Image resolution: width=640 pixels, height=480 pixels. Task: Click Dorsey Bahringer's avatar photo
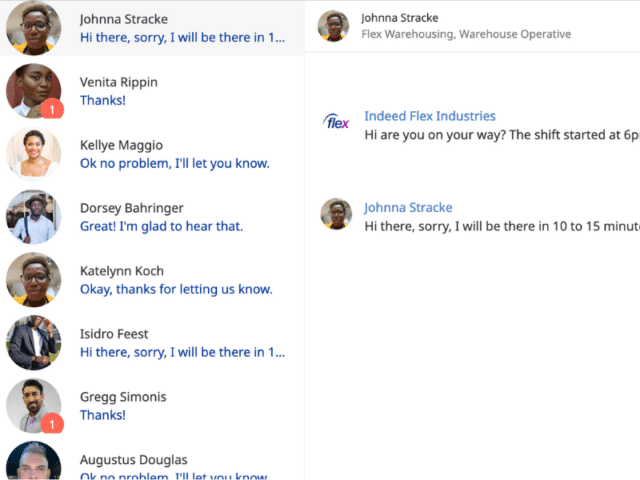(x=33, y=217)
